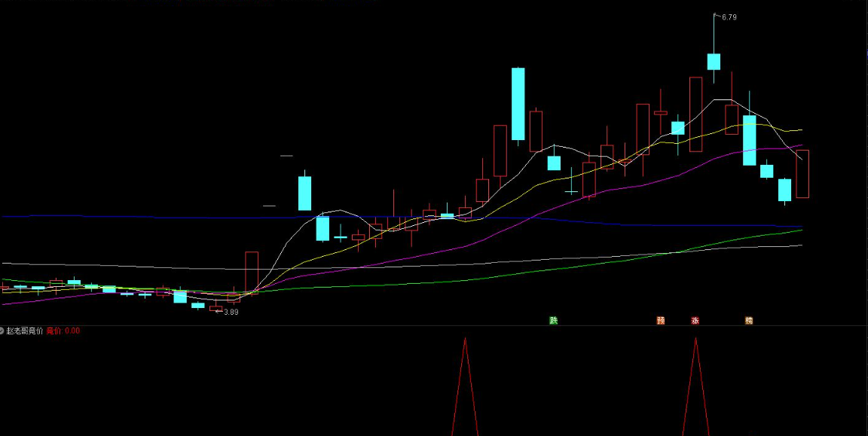868x436 pixels.
Task: Click the 竞价: 0.00 indicator value
Action: click(x=63, y=331)
